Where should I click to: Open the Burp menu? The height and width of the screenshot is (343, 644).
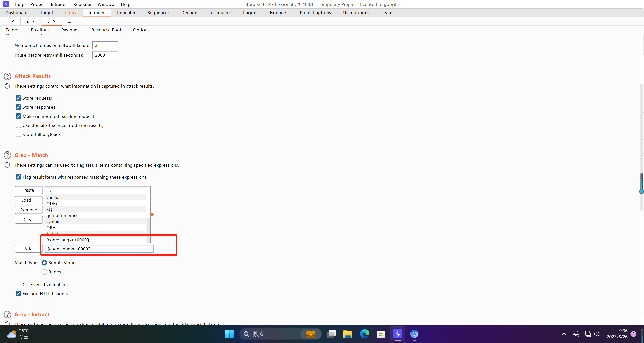(x=20, y=4)
